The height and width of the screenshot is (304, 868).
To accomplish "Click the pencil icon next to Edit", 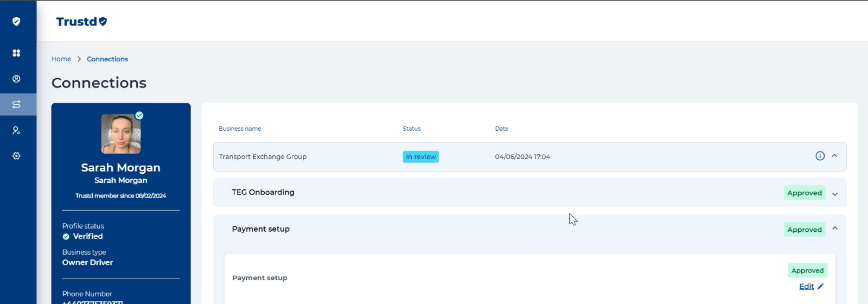I will (820, 286).
